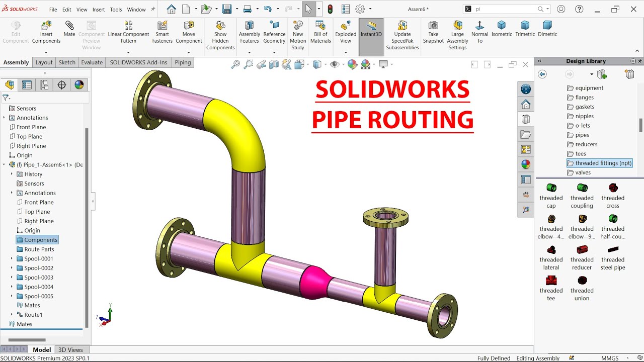
Task: Click Smart Fasteners icon
Action: click(163, 32)
